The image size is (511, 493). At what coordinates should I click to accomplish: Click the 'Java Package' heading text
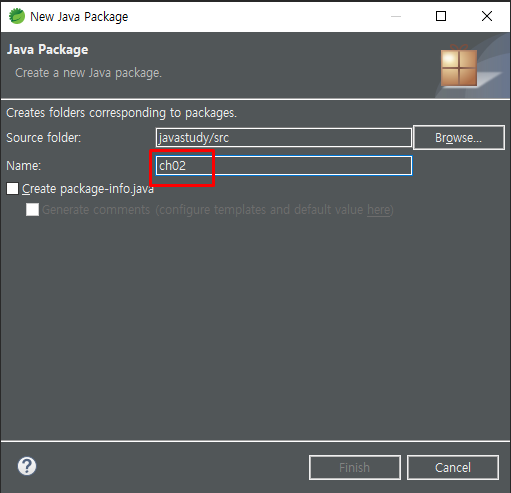click(48, 50)
